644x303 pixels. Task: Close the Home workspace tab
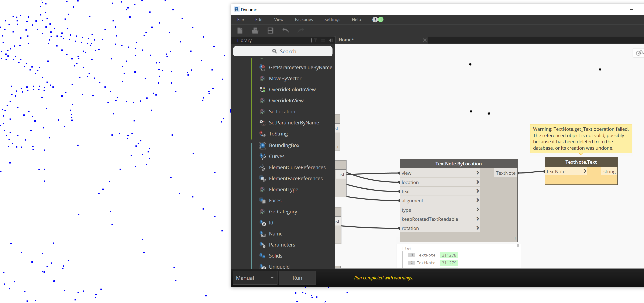[x=424, y=40]
